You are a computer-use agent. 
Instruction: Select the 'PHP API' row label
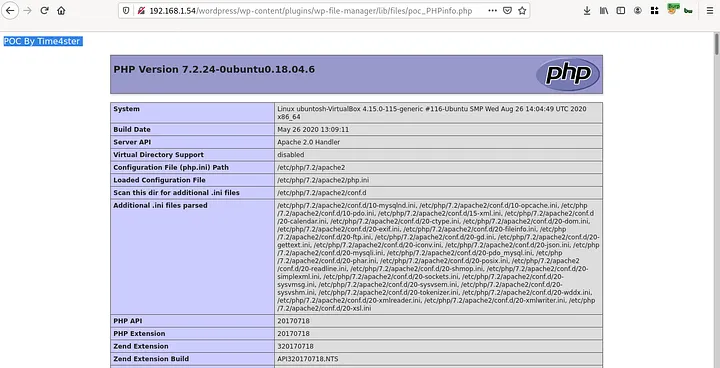tap(127, 321)
